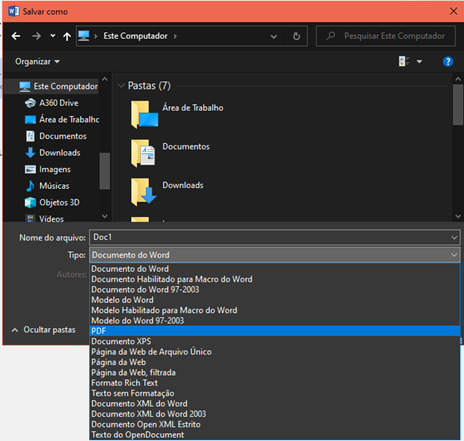Click Este Computador in the address path
This screenshot has width=464, height=441.
point(135,36)
